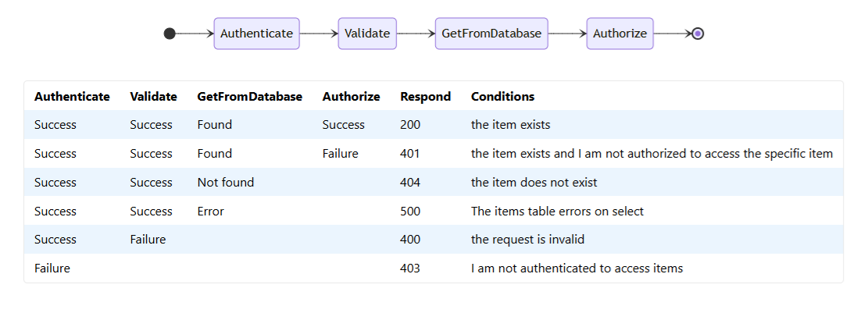Click the GetFromDatabase column header
The width and height of the screenshot is (868, 313).
[250, 97]
